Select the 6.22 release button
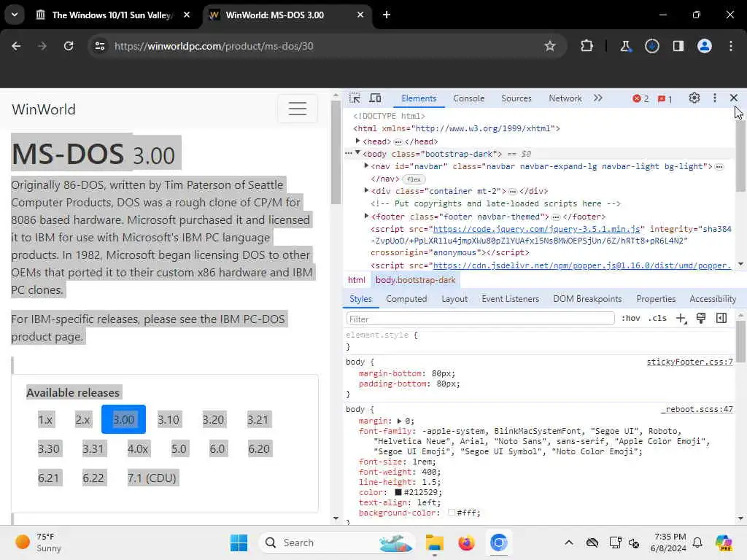This screenshot has width=747, height=560. pos(93,478)
